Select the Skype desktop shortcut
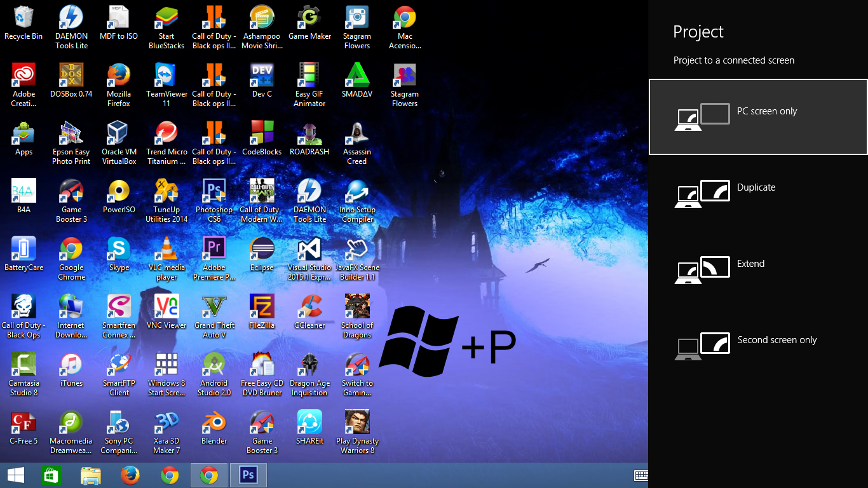The height and width of the screenshot is (488, 868). (119, 255)
